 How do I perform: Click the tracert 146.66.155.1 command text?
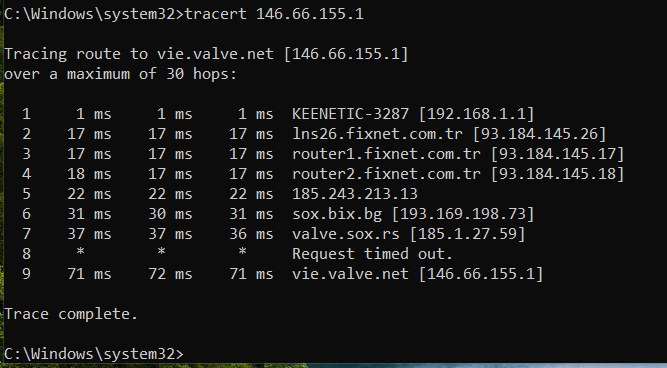tap(274, 14)
